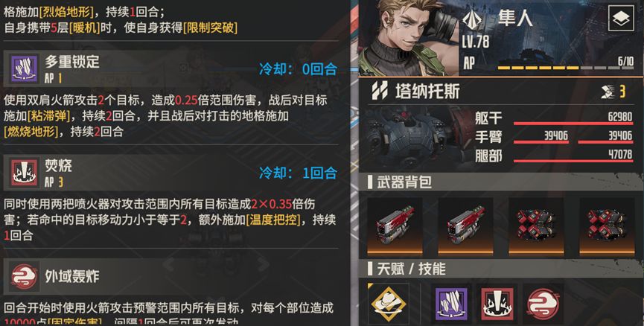The width and height of the screenshot is (644, 326).
Task: Click the pilot portrait of 隼人
Action: click(x=409, y=38)
